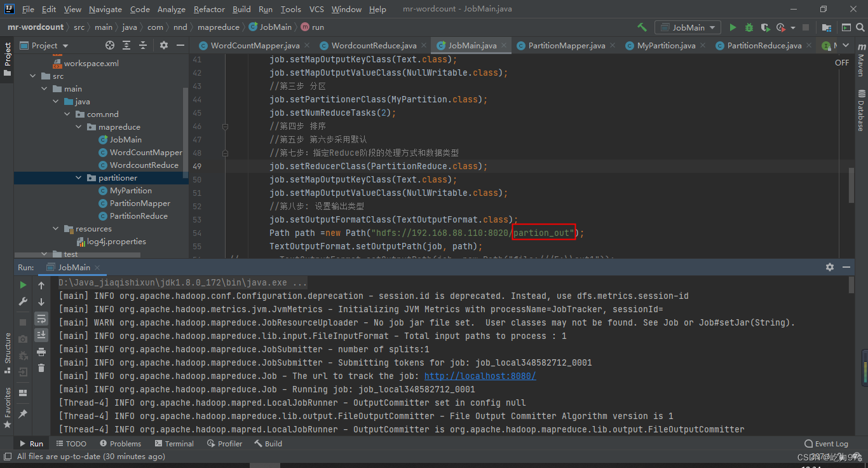
Task: Toggle the Favorites side tool button
Action: [x=7, y=407]
